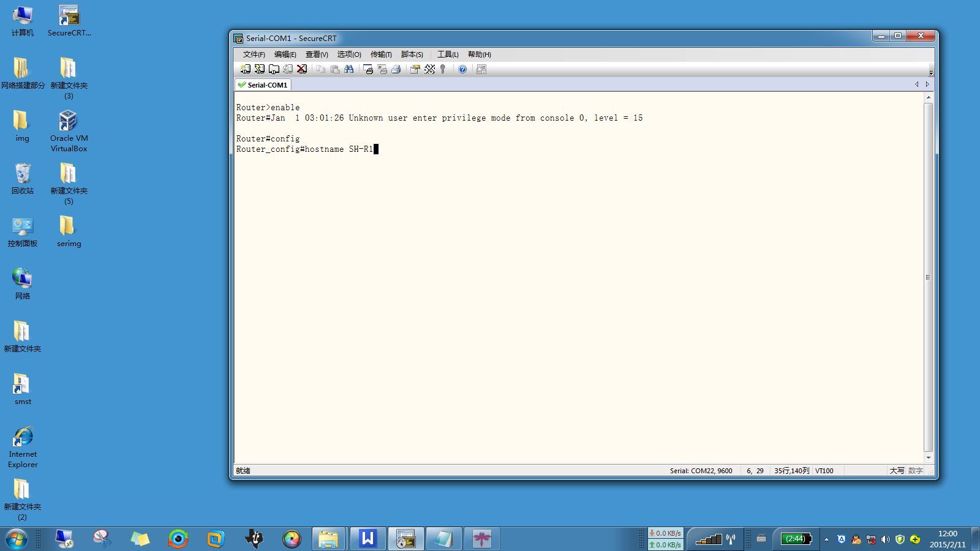Select the 控制面板 desktop icon

23,232
